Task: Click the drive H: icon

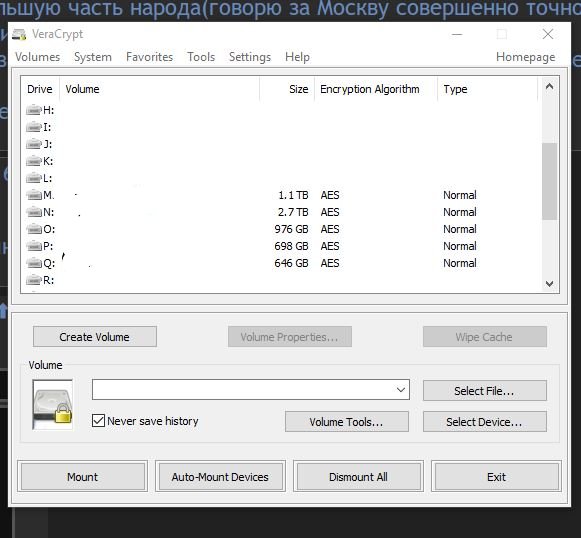Action: 34,110
